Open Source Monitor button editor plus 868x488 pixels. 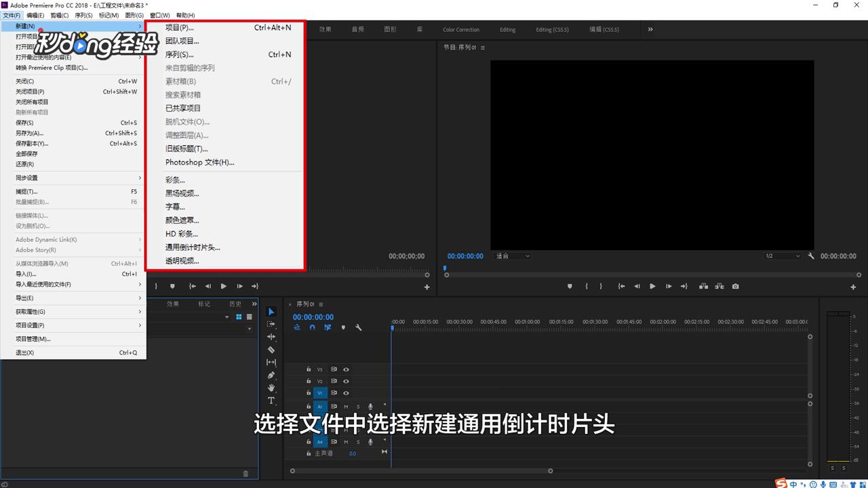coord(427,287)
